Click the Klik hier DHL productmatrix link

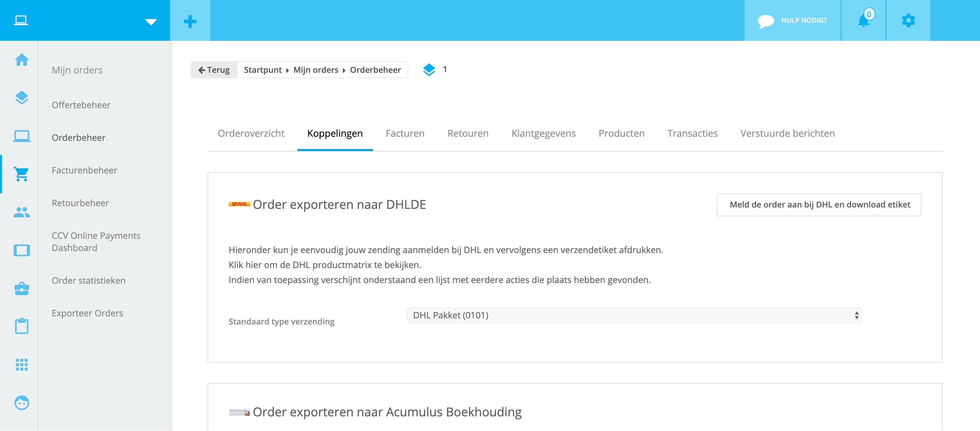point(325,265)
